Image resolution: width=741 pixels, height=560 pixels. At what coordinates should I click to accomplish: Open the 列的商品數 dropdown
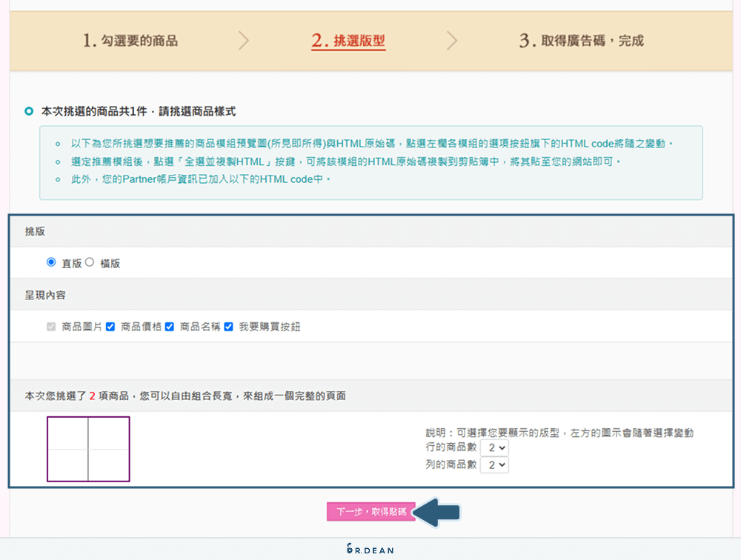[x=494, y=466]
